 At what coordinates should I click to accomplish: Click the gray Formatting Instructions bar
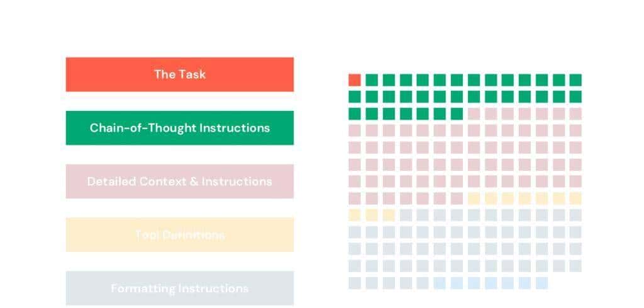pos(179,288)
